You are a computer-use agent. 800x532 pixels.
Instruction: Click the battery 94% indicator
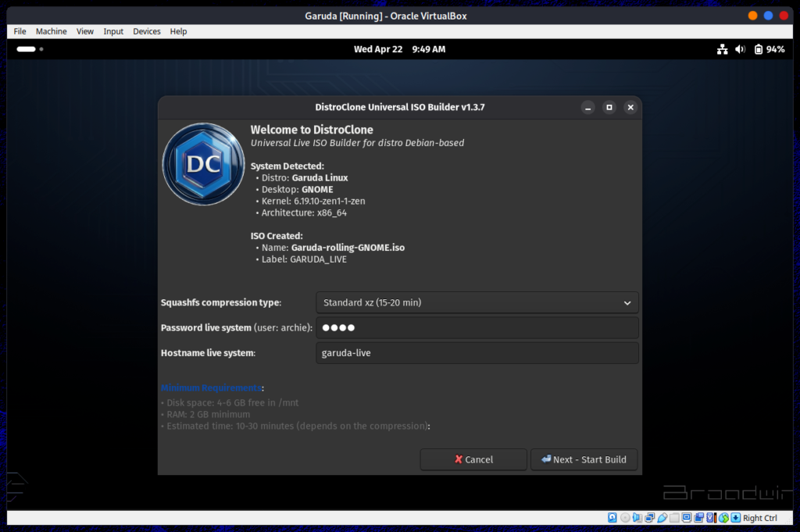coord(762,48)
